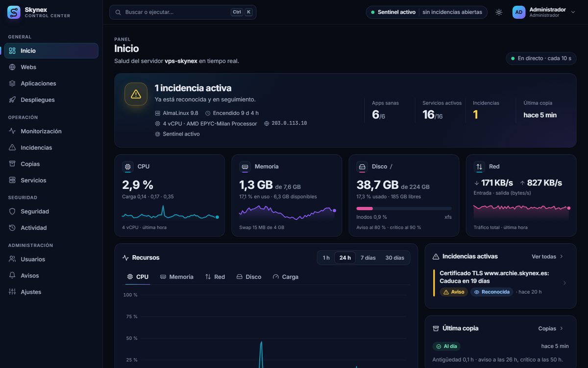Open the Copias link in Última copia card
Viewport: 588px width, 368px height.
coord(551,328)
